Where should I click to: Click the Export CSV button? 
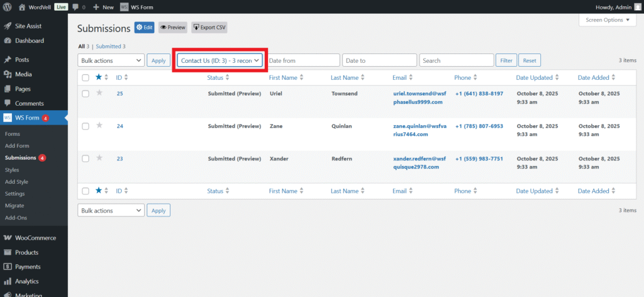click(209, 28)
